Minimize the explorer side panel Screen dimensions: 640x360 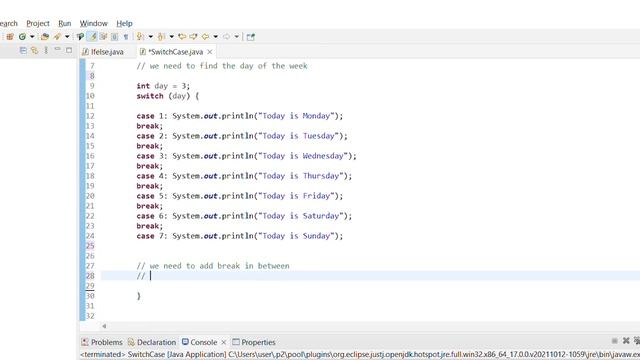click(58, 49)
